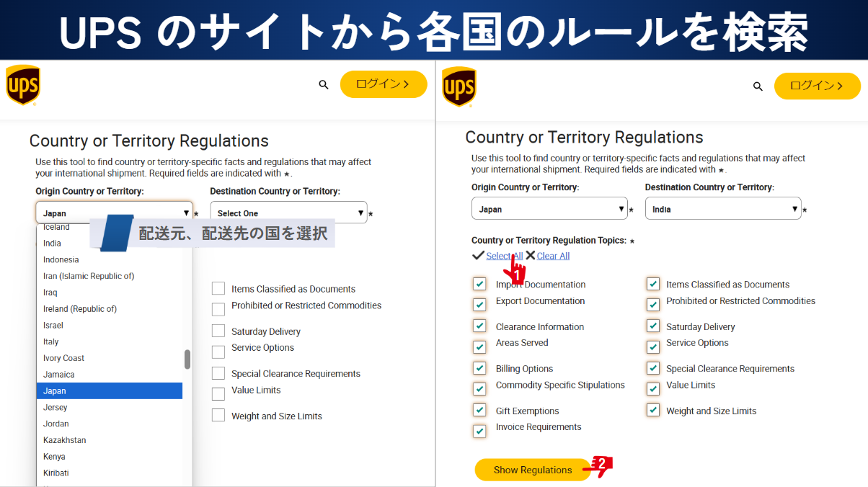Open search via left magnifier icon
The height and width of the screenshot is (487, 868).
[x=324, y=85]
